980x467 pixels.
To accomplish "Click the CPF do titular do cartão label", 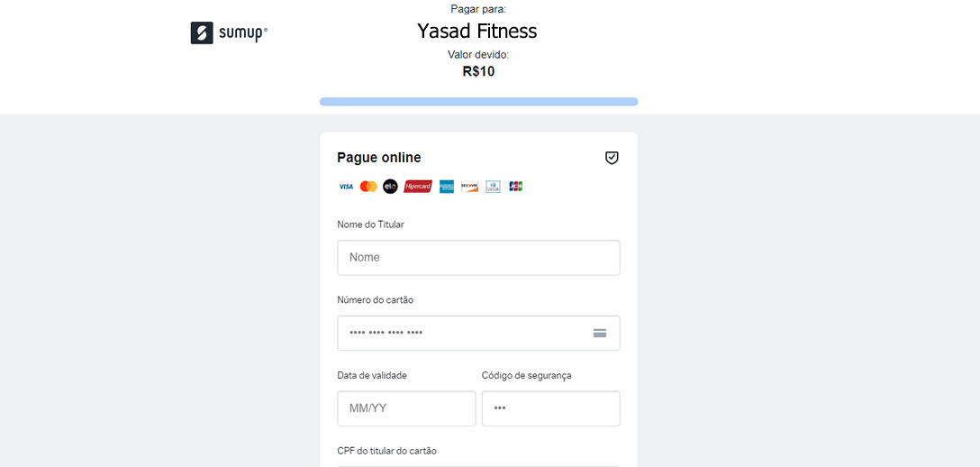I will [x=386, y=451].
